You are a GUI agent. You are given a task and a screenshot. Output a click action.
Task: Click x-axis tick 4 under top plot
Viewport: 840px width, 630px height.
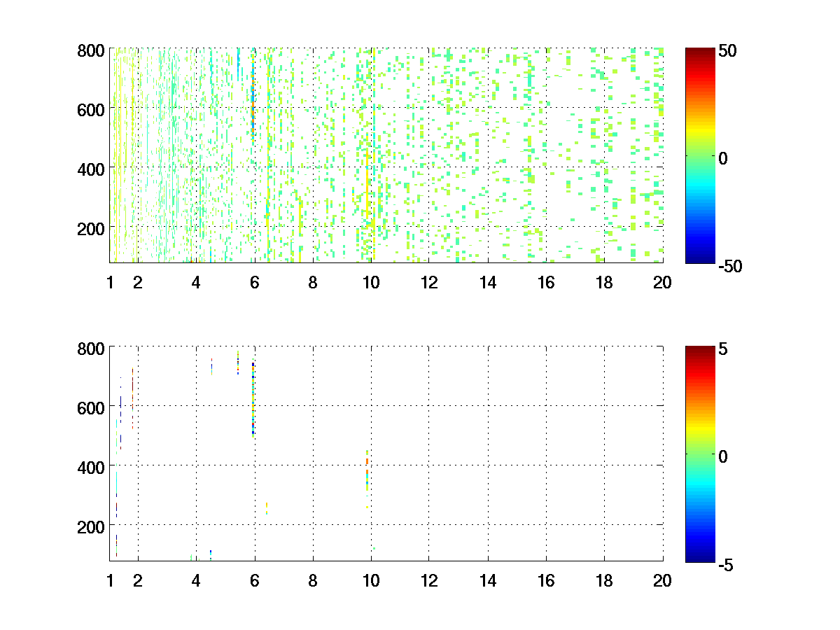click(x=196, y=283)
